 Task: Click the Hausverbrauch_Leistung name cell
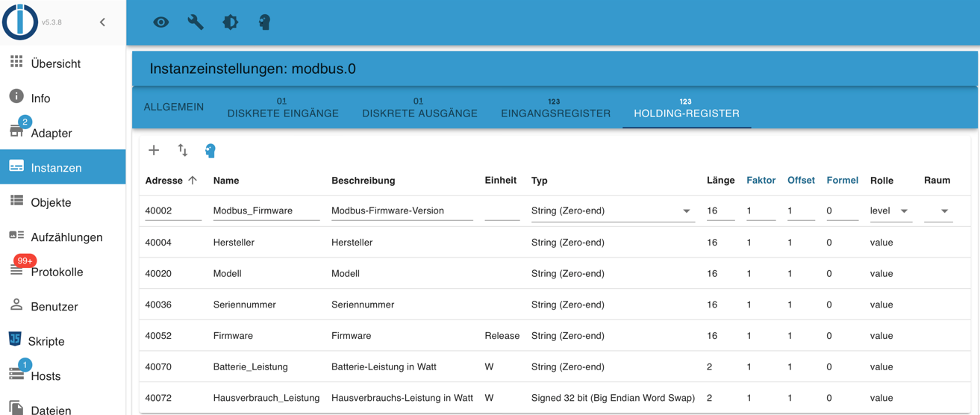click(x=266, y=398)
